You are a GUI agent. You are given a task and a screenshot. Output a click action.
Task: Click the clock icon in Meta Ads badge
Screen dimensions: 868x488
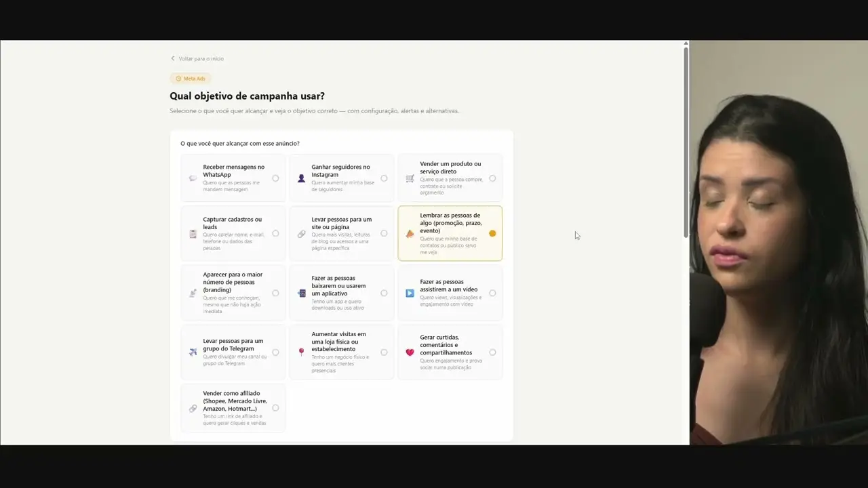178,79
